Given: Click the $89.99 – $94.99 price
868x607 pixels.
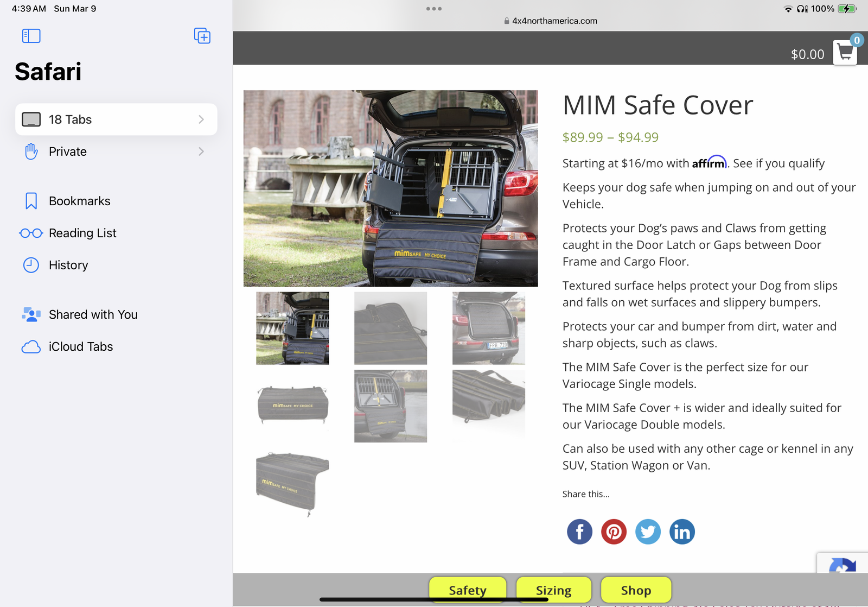Looking at the screenshot, I should pos(610,137).
